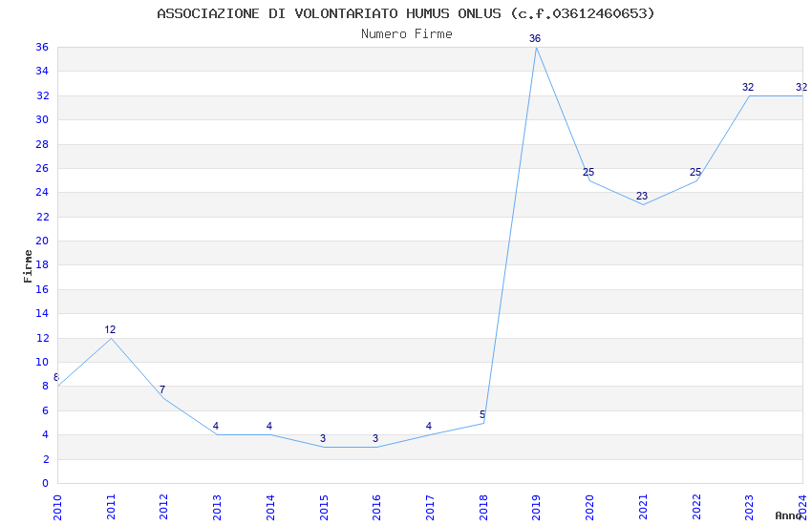Click the 2023 year tick label
The width and height of the screenshot is (812, 525).
click(x=749, y=508)
